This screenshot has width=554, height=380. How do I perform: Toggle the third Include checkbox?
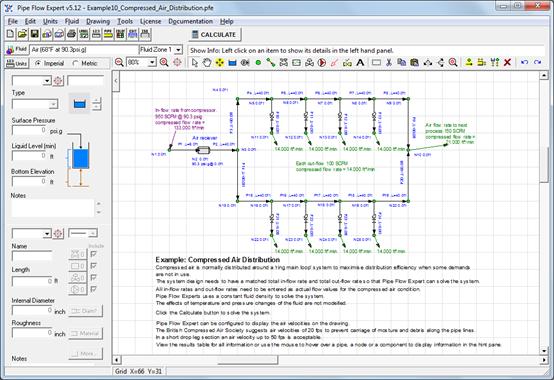(93, 278)
